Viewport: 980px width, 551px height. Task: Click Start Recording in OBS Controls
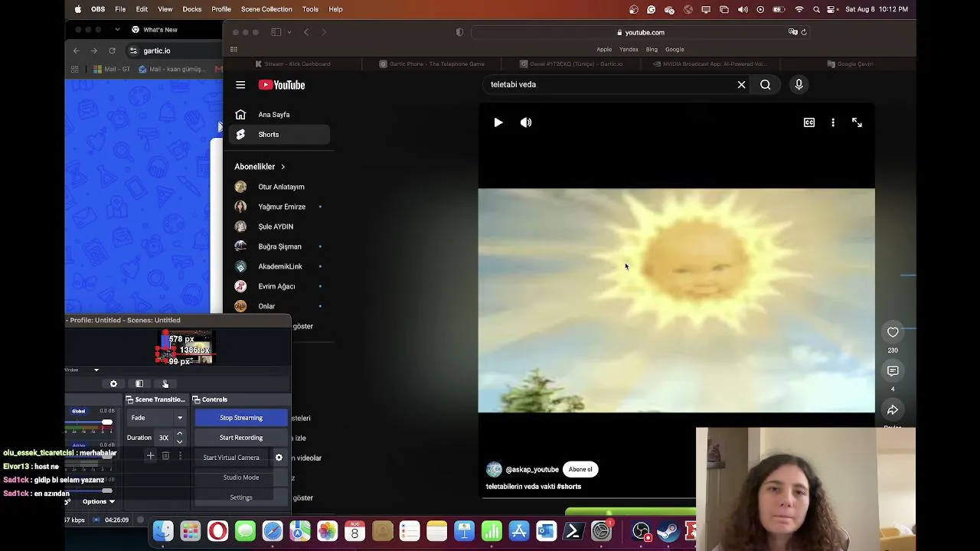pos(241,438)
